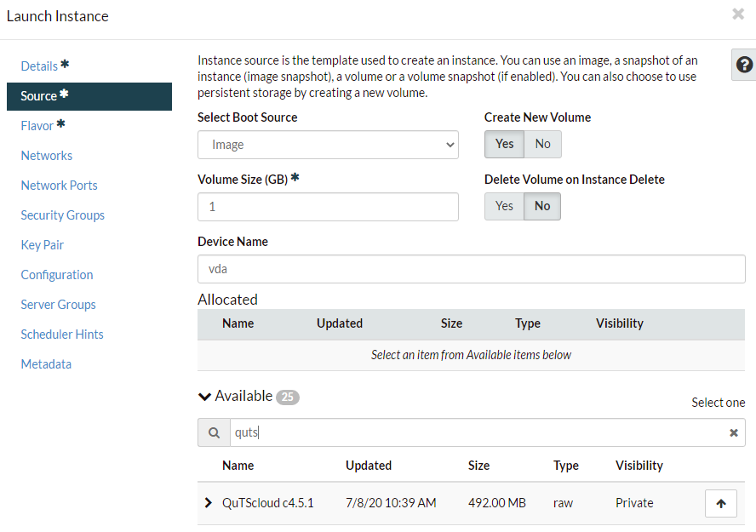Switch to the Flavor step
The height and width of the screenshot is (532, 756).
tap(37, 126)
